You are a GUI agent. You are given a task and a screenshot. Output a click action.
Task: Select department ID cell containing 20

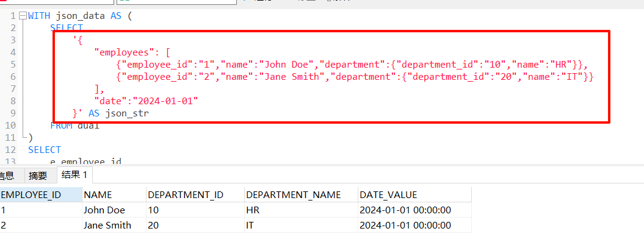[153, 225]
